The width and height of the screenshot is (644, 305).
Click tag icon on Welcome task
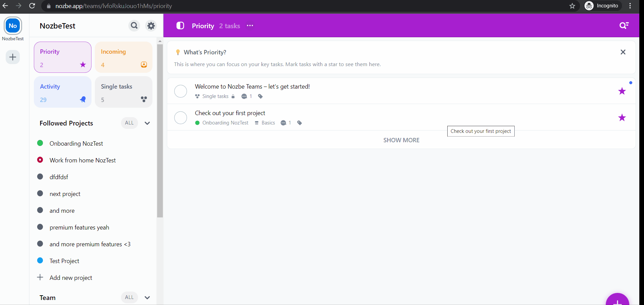pos(260,96)
